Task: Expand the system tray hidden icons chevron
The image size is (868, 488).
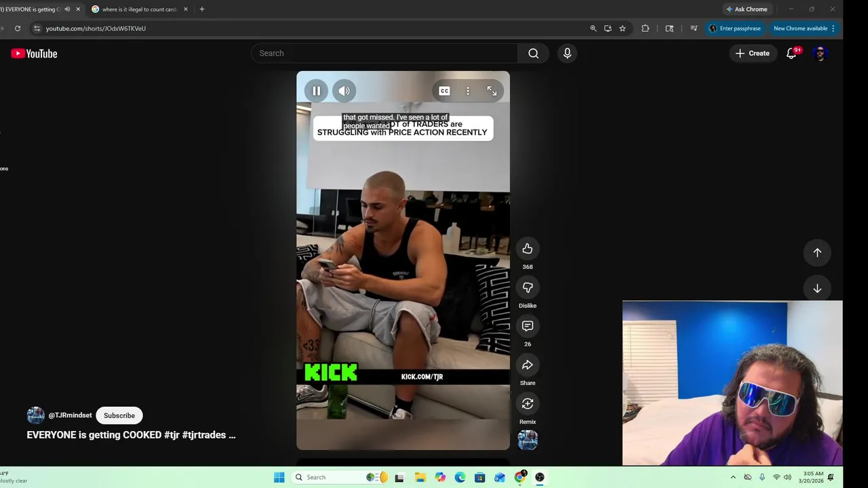Action: (x=733, y=477)
